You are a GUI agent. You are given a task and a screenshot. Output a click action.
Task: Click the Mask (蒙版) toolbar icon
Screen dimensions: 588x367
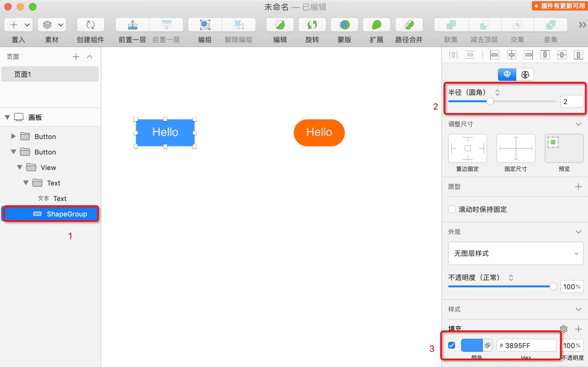point(344,25)
